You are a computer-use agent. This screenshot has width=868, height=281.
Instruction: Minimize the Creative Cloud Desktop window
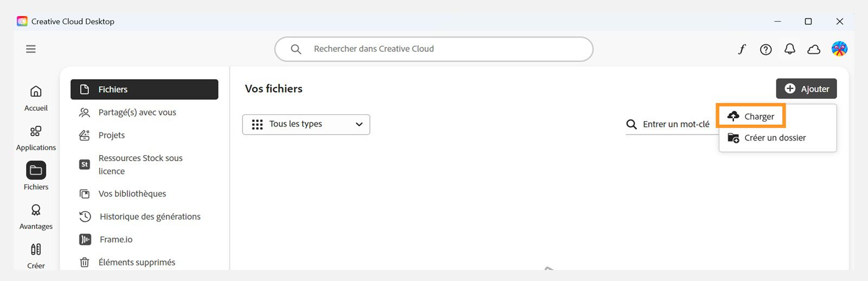[x=777, y=21]
